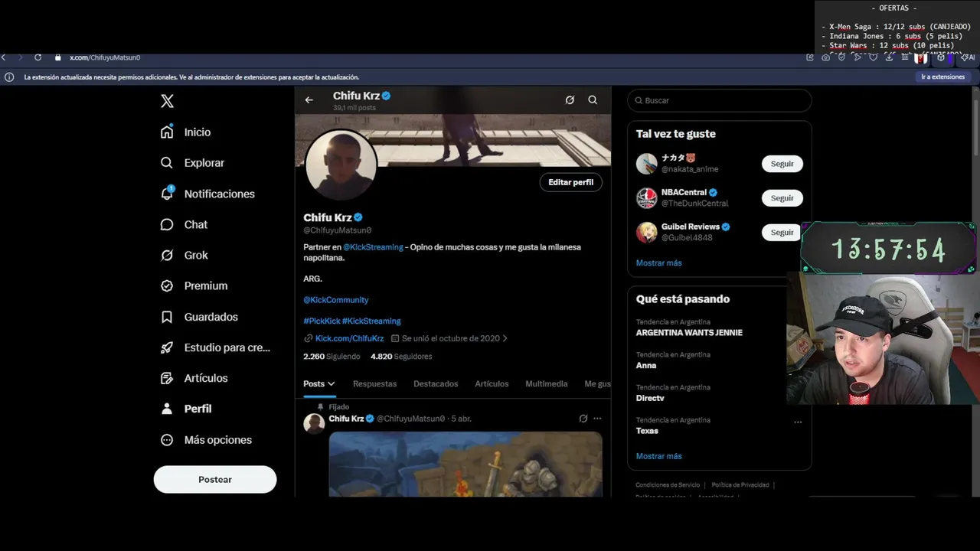Open the Artículos profile tab

492,383
